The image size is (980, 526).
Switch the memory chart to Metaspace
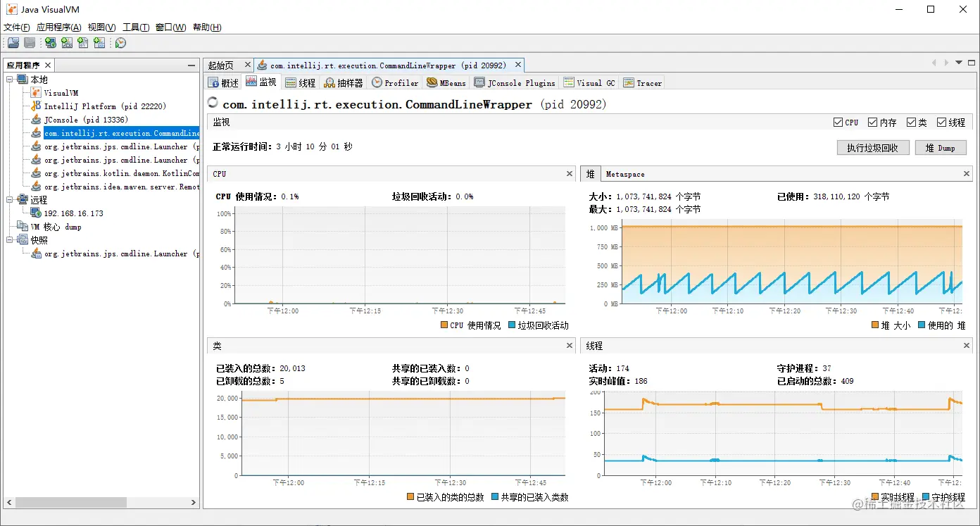click(x=625, y=174)
